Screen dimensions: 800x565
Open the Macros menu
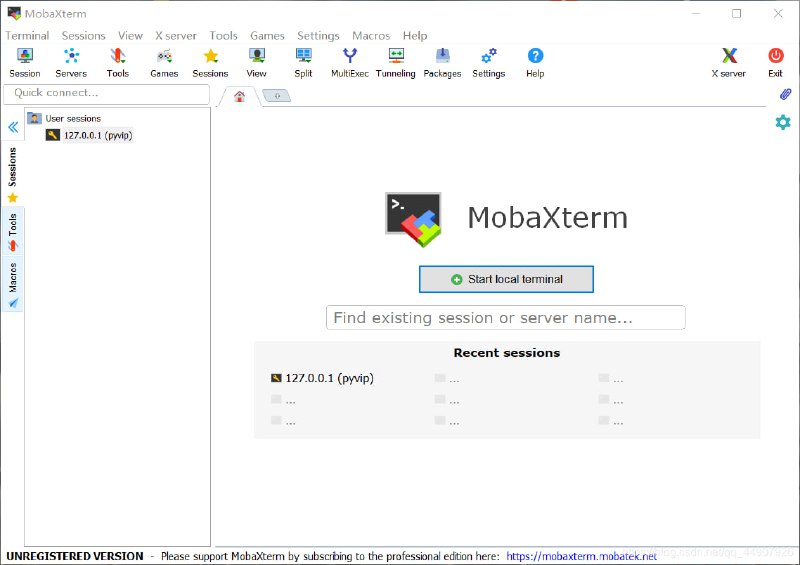point(371,35)
